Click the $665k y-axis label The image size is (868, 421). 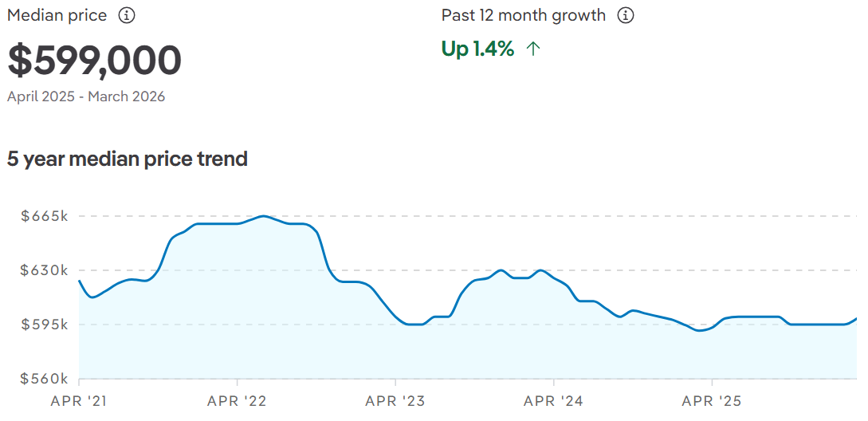tap(44, 216)
